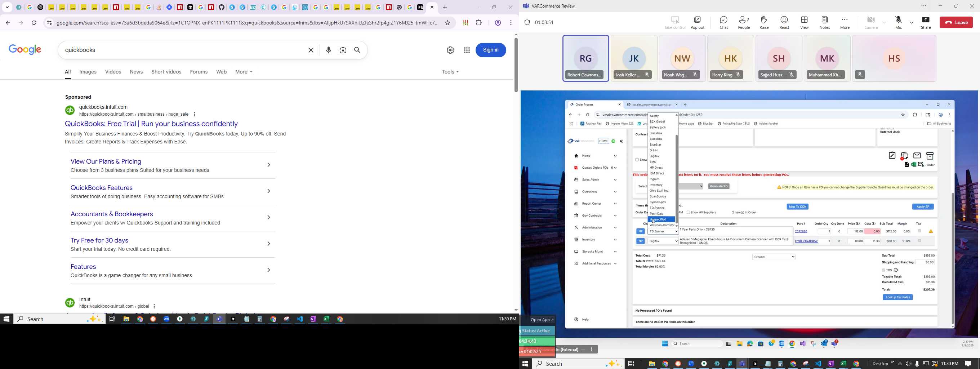The width and height of the screenshot is (980, 369).
Task: Select Robert Gawronski participant tile
Action: point(585,58)
